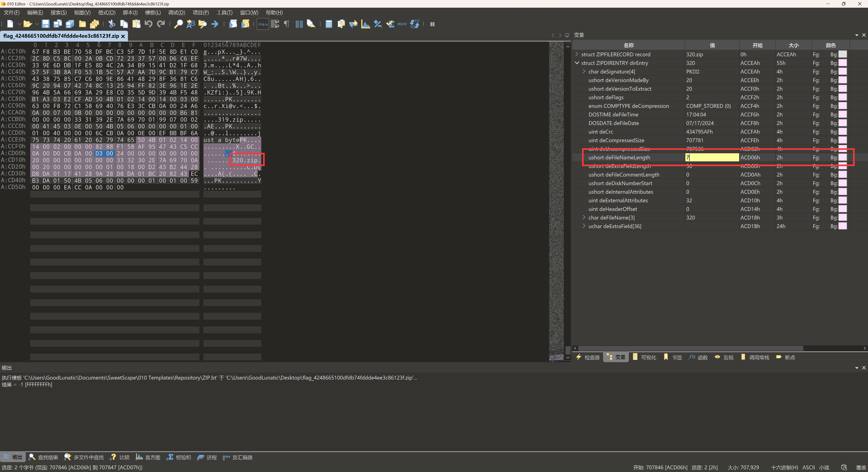Switch to the 断点 tab
The image size is (868, 472).
pos(785,357)
